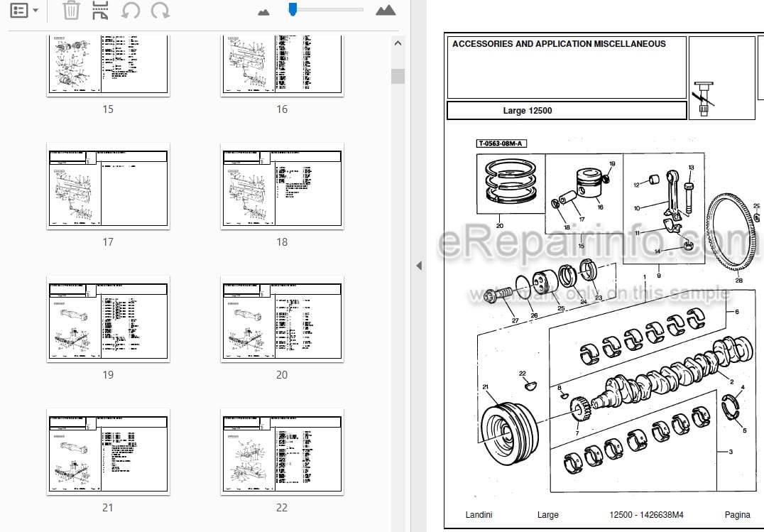Jump to page 21 thumbnail
764x532 pixels.
tap(108, 452)
